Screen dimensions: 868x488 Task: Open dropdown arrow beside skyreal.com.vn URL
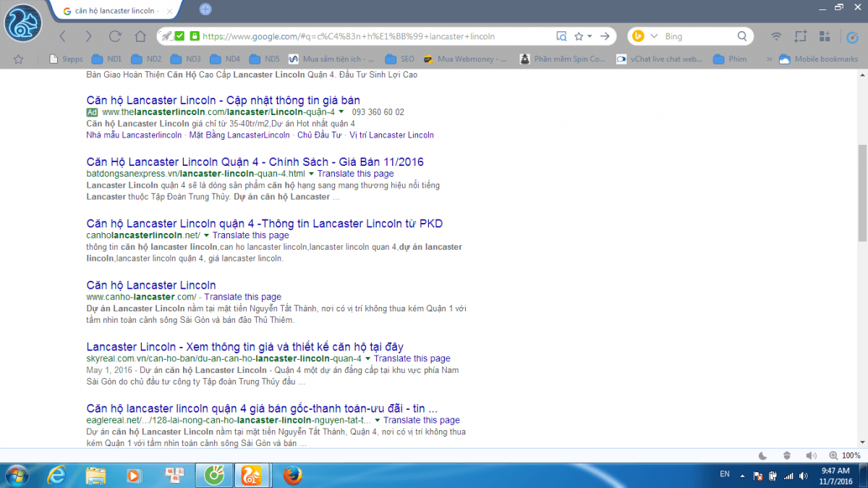pyautogui.click(x=367, y=358)
